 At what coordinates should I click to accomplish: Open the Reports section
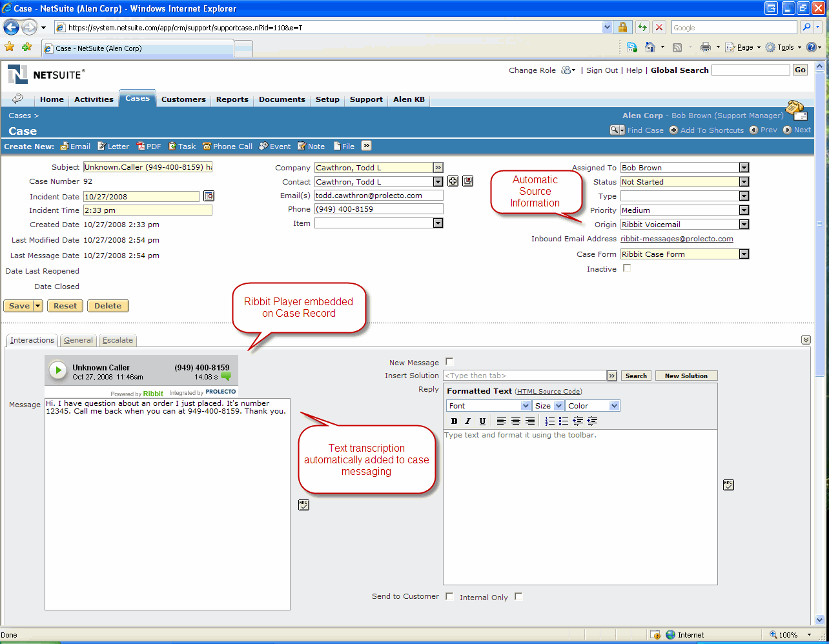(x=232, y=99)
